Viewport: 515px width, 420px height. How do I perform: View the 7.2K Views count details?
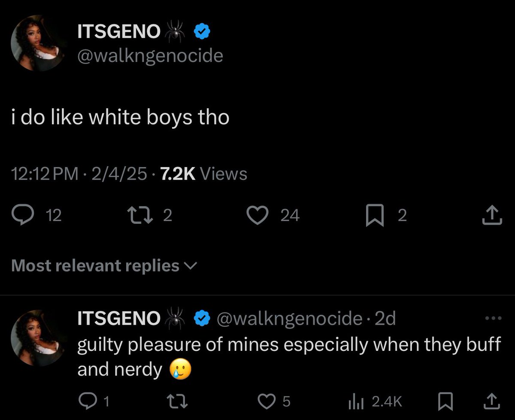[203, 174]
